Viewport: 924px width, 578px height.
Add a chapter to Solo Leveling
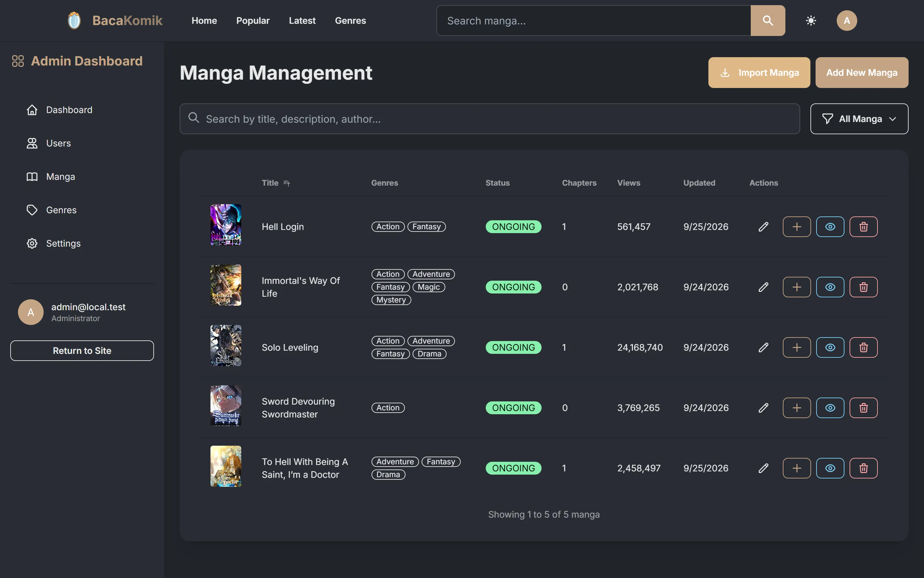pyautogui.click(x=797, y=347)
